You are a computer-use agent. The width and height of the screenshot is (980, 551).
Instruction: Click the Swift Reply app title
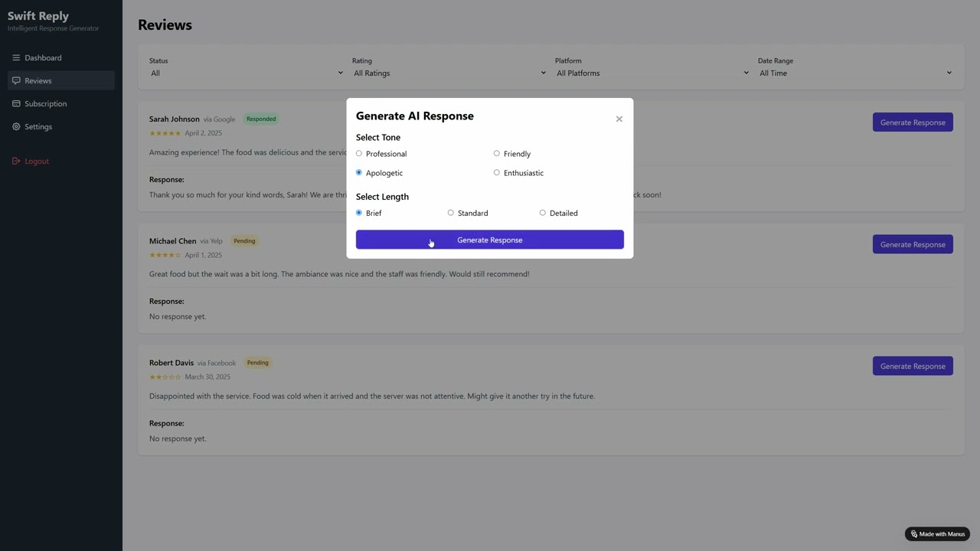(38, 15)
